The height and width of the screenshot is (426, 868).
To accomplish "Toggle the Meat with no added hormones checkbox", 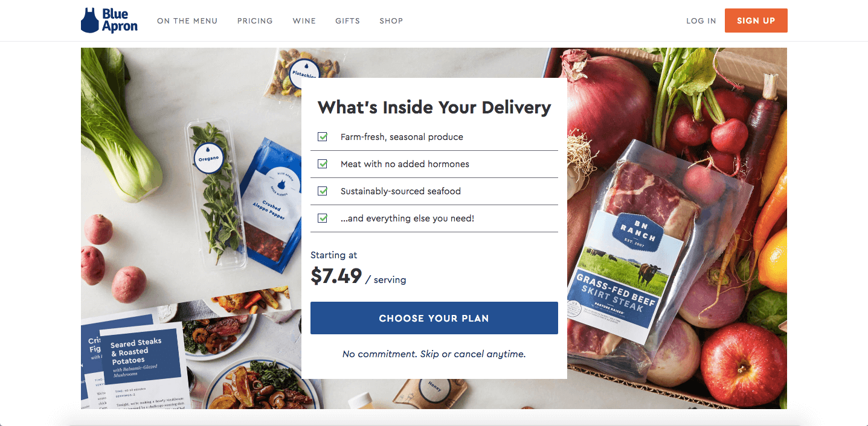I will pyautogui.click(x=323, y=164).
